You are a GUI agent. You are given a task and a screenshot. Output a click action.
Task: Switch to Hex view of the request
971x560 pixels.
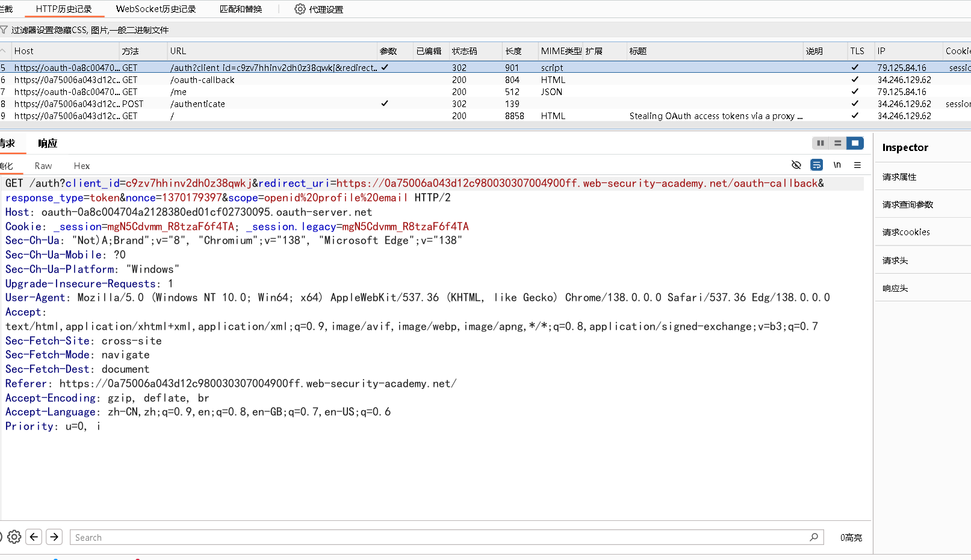81,165
